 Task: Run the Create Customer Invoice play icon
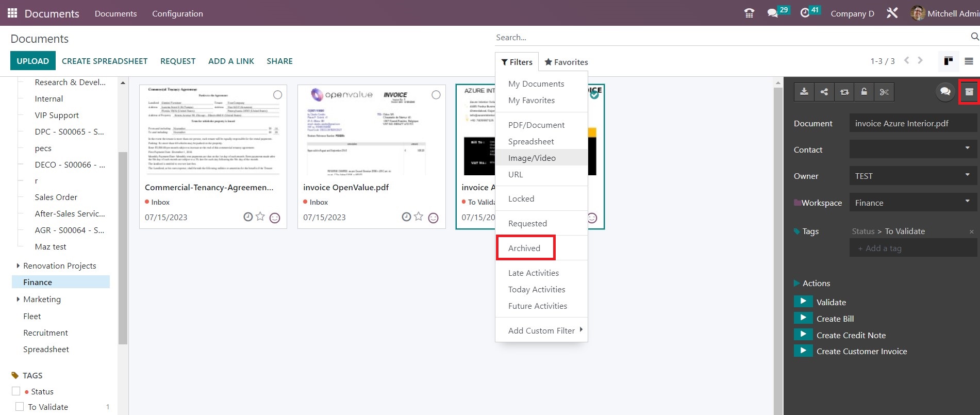tap(803, 351)
